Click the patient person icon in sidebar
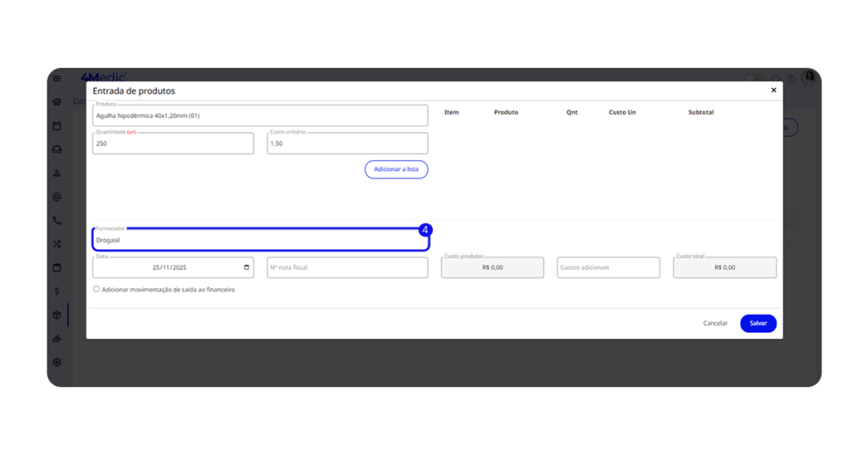Image resolution: width=868 pixels, height=455 pixels. pos(57,173)
